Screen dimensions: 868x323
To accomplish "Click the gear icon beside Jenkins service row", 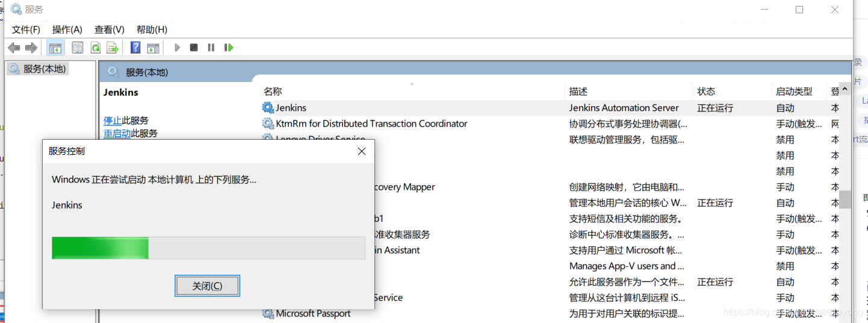I will pos(268,108).
